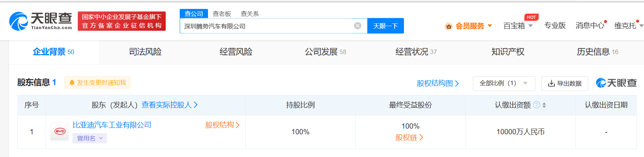
Task: Switch to the 公司发展 tab
Action: pyautogui.click(x=325, y=52)
